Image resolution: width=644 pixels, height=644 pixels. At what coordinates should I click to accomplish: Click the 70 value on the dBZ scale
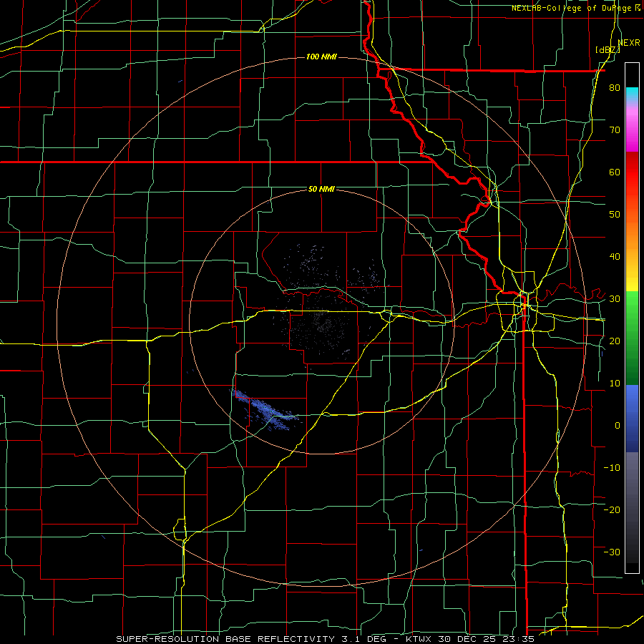pos(615,130)
